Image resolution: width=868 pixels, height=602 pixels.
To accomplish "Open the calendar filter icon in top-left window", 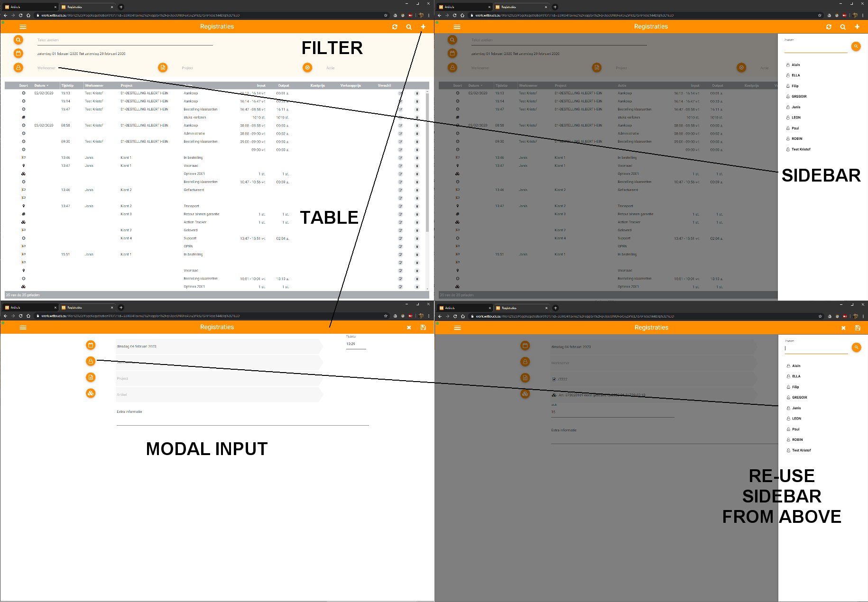I will pos(18,54).
